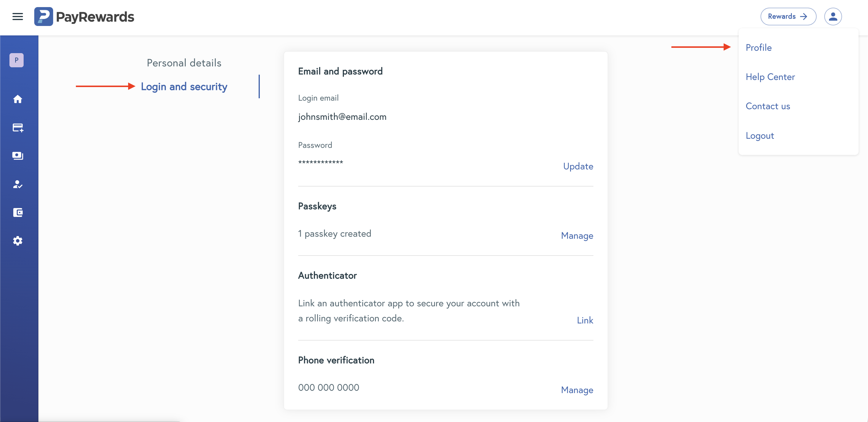This screenshot has width=868, height=422.
Task: Click the purple P account badge
Action: [x=17, y=60]
